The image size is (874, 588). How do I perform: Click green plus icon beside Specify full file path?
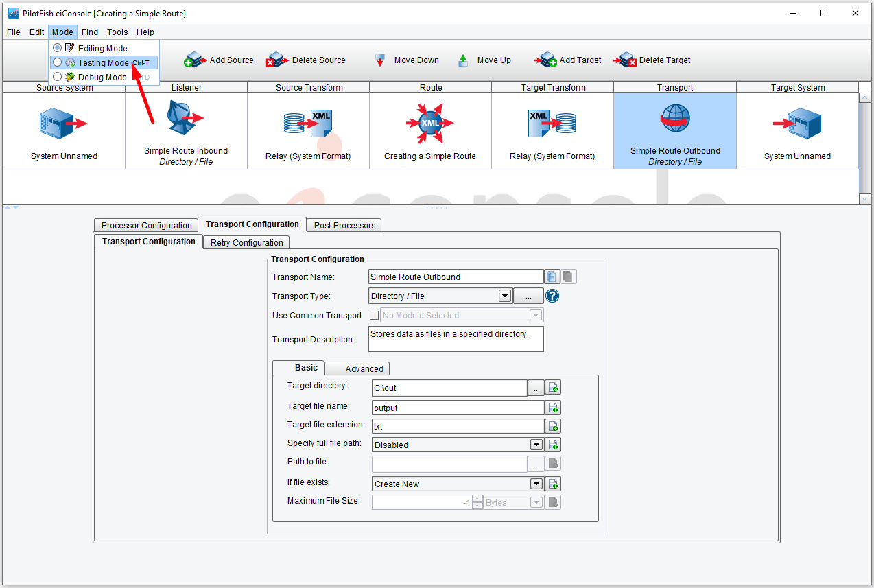(x=554, y=445)
